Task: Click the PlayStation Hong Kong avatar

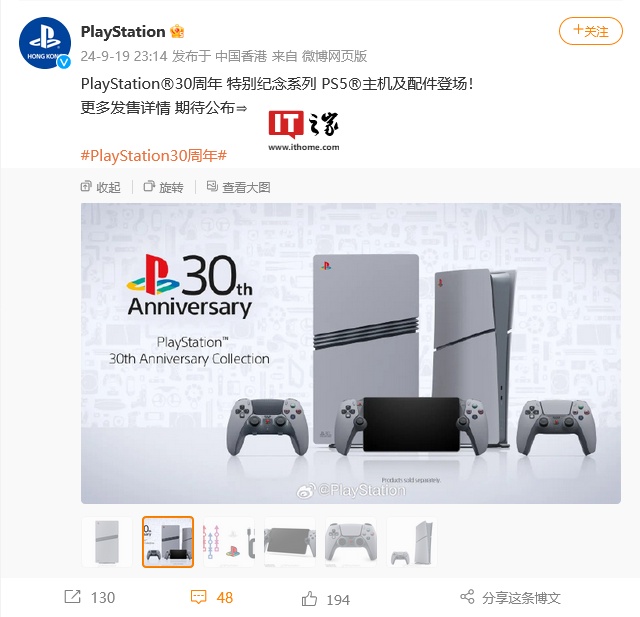Action: click(44, 43)
